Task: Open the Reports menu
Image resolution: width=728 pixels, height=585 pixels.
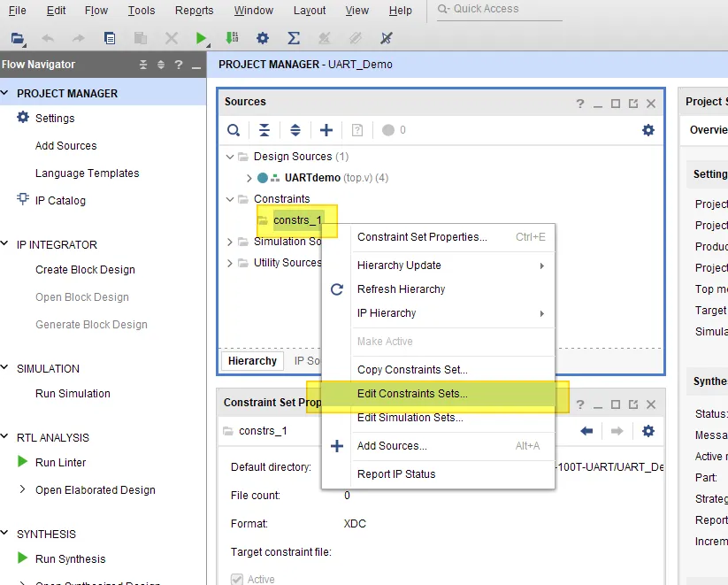Action: (194, 11)
